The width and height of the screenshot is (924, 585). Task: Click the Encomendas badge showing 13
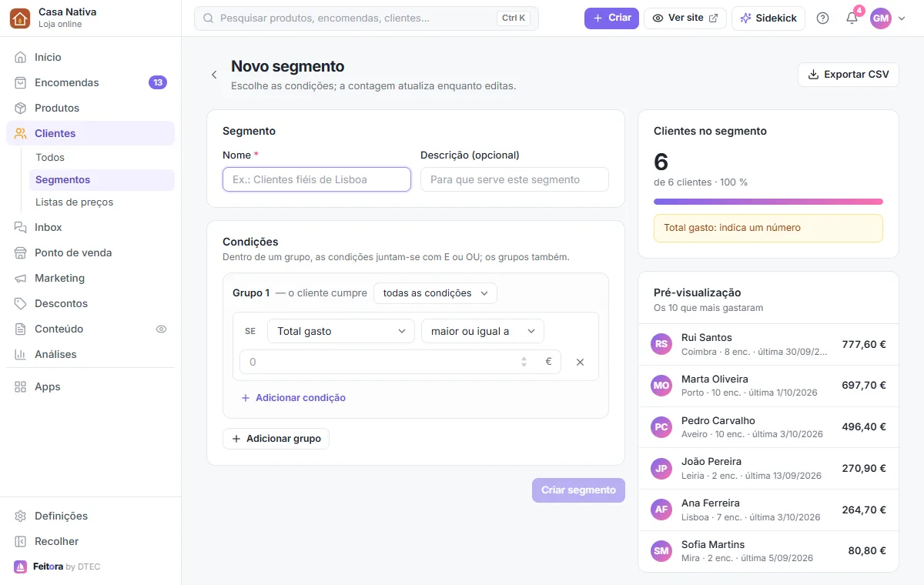158,82
